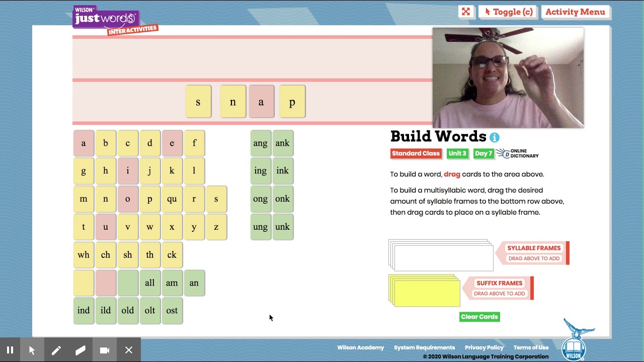Open the System Requirements link
The image size is (644, 362).
click(x=424, y=347)
